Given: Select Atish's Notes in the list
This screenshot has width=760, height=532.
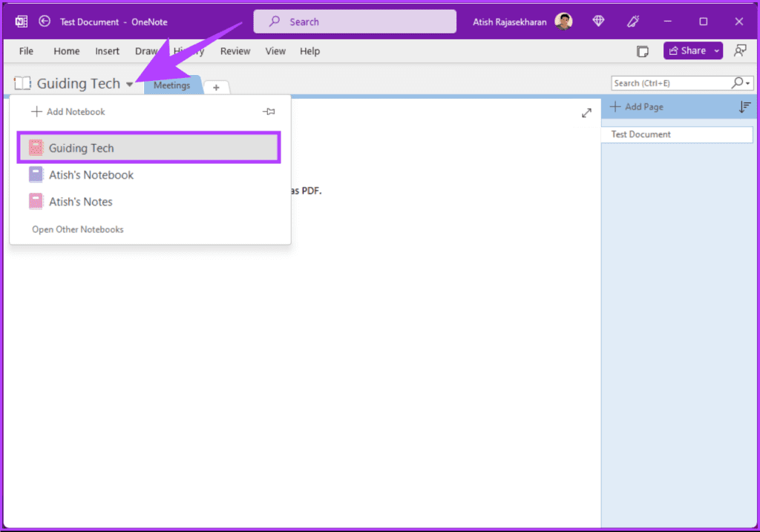Looking at the screenshot, I should 148,201.
